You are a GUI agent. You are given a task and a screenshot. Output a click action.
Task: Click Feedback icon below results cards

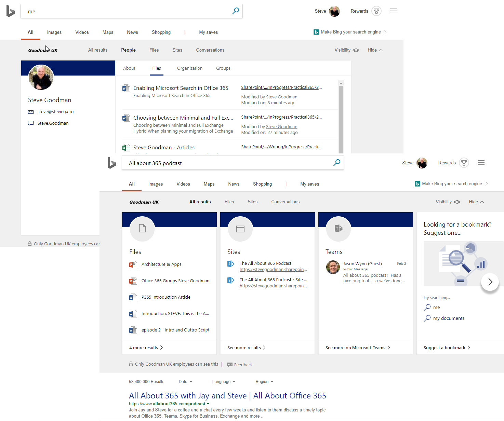point(230,365)
